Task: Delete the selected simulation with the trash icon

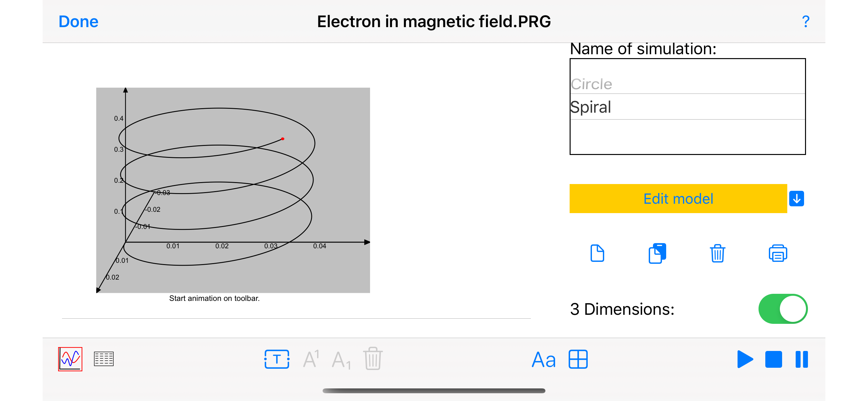Action: click(x=718, y=253)
